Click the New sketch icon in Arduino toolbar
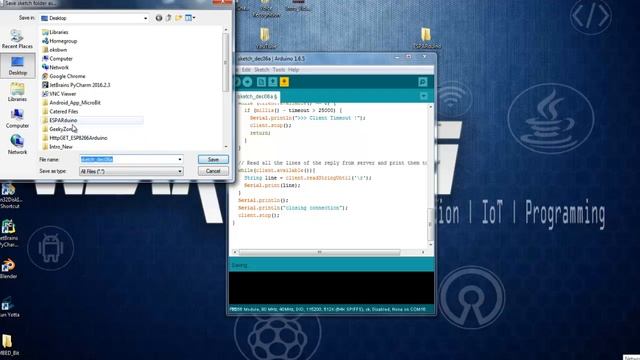 click(261, 82)
